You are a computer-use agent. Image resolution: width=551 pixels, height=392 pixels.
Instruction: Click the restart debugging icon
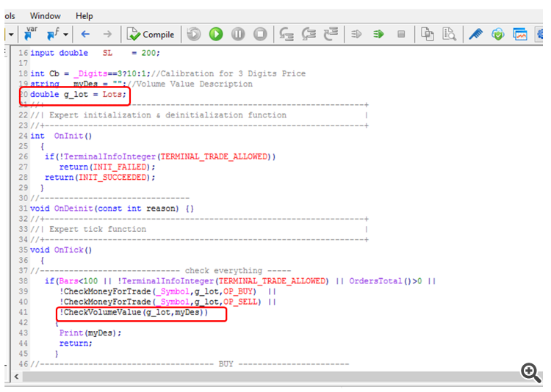[x=194, y=34]
